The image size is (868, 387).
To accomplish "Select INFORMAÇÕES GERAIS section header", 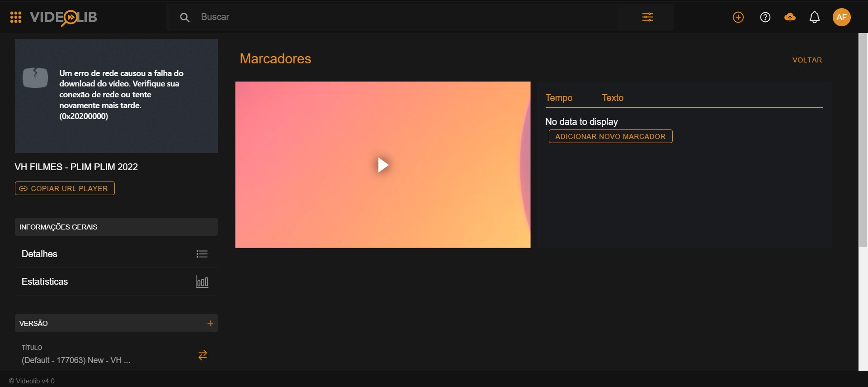I will coord(116,227).
